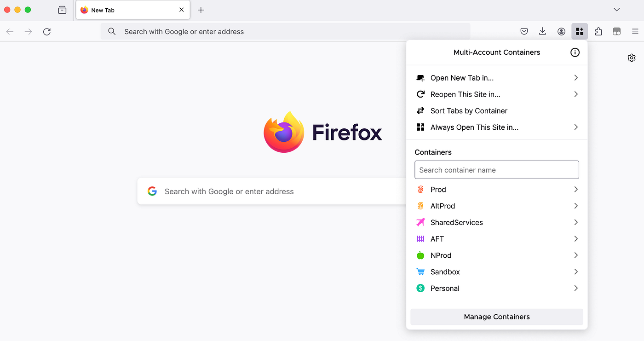The height and width of the screenshot is (341, 644).
Task: Expand the Sandbox container chevron
Action: (x=576, y=272)
